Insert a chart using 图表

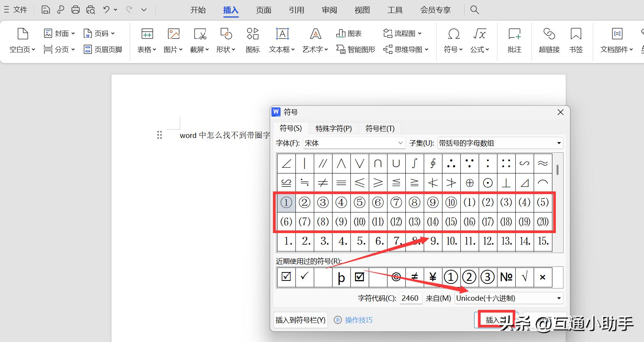point(349,34)
